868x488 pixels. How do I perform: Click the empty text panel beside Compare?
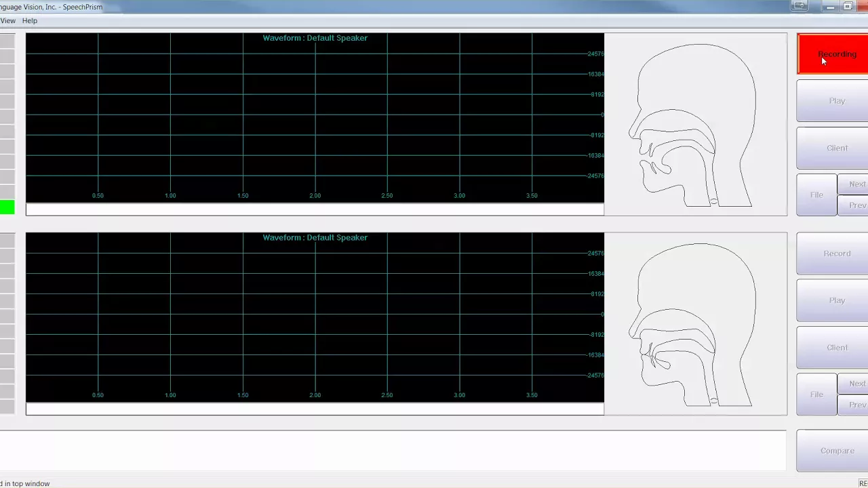(393, 451)
